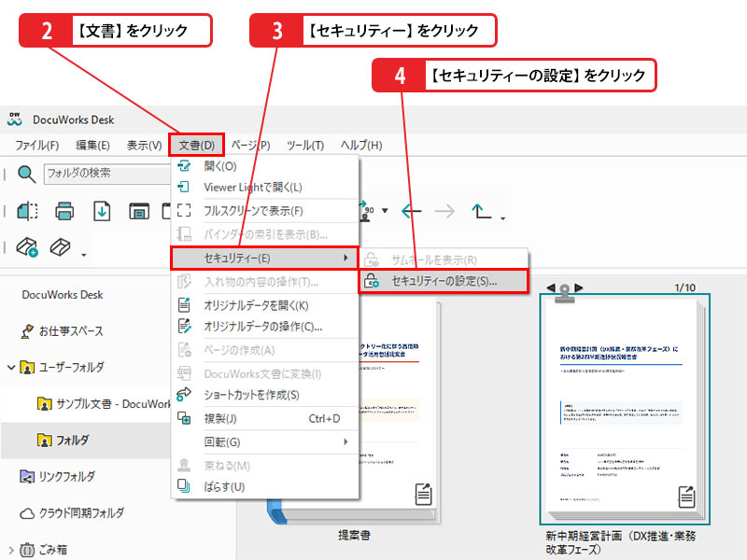Choose オリジナルデータを開く(K) menu item

pos(264,305)
